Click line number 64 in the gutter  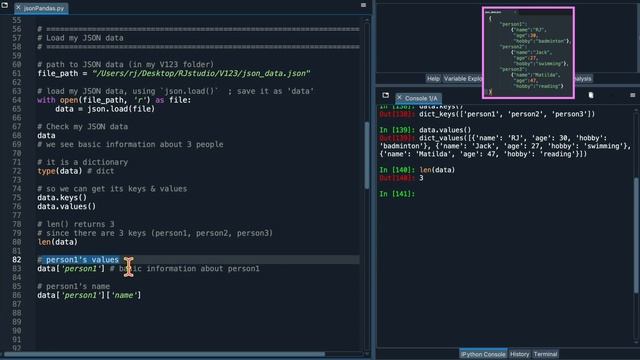(x=16, y=100)
